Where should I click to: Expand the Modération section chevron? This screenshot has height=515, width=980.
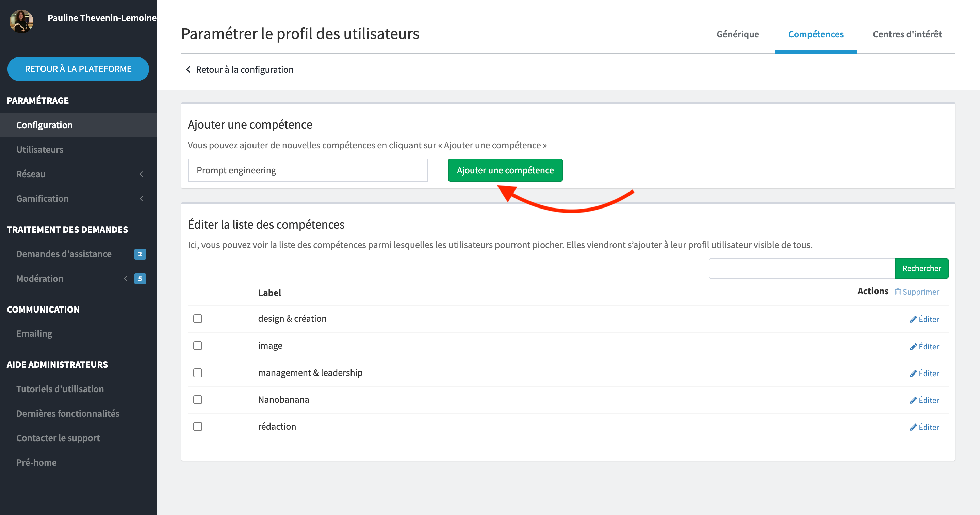(126, 278)
